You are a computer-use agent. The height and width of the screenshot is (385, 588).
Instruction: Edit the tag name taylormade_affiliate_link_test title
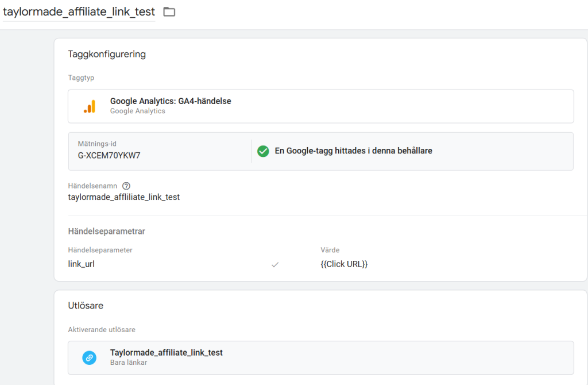point(79,11)
